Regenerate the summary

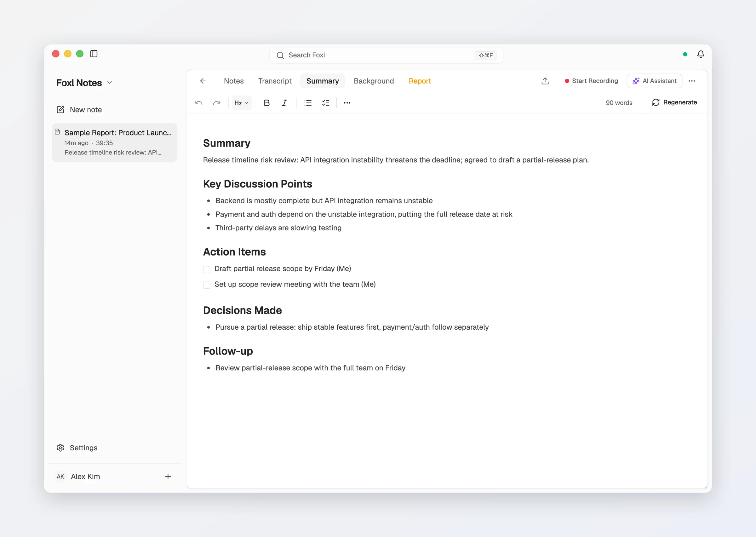674,102
